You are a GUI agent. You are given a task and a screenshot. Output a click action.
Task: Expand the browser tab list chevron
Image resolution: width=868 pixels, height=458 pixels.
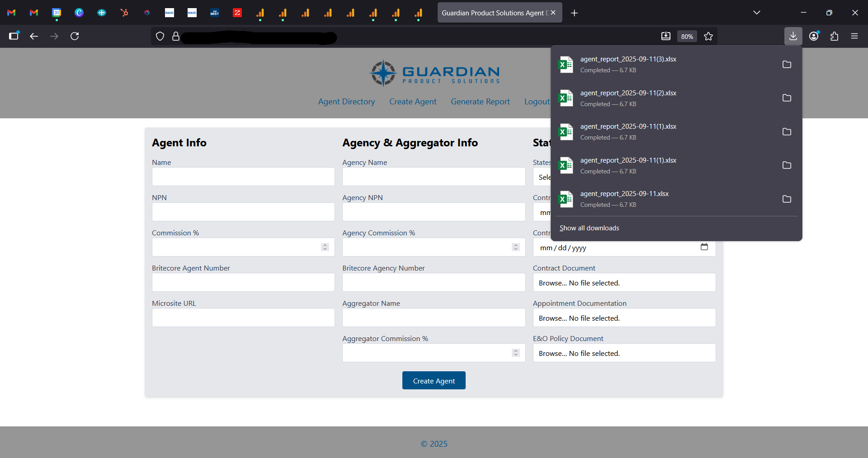click(x=756, y=13)
